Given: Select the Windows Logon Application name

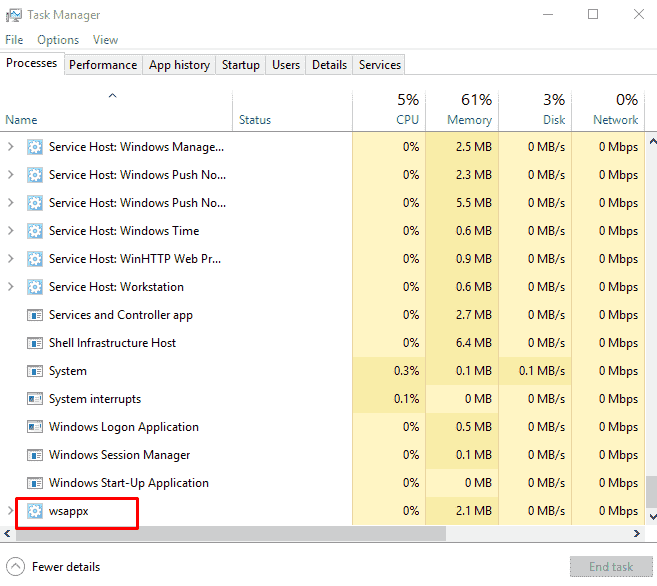Looking at the screenshot, I should click(124, 427).
